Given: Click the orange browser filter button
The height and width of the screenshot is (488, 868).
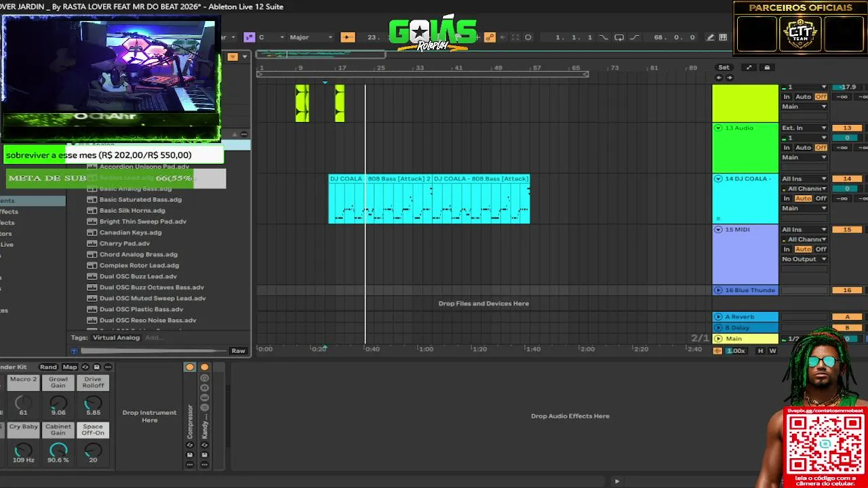Looking at the screenshot, I should 233,56.
